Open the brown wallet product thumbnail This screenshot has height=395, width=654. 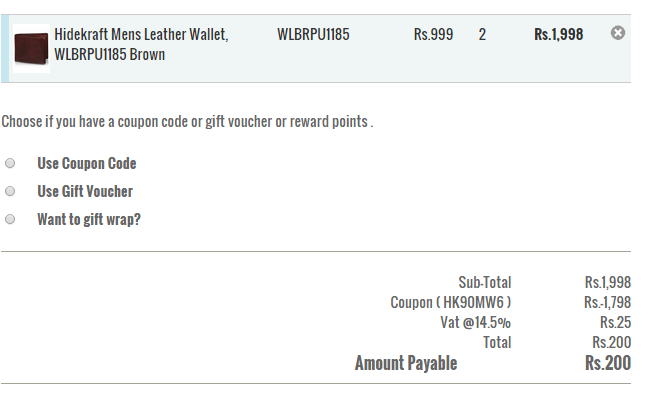point(31,48)
